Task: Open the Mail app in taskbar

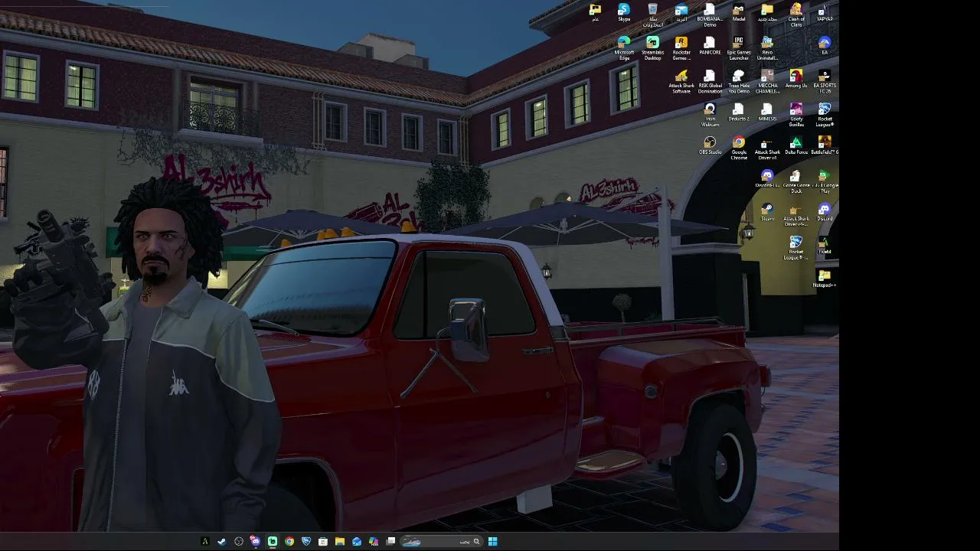Action: point(357,542)
